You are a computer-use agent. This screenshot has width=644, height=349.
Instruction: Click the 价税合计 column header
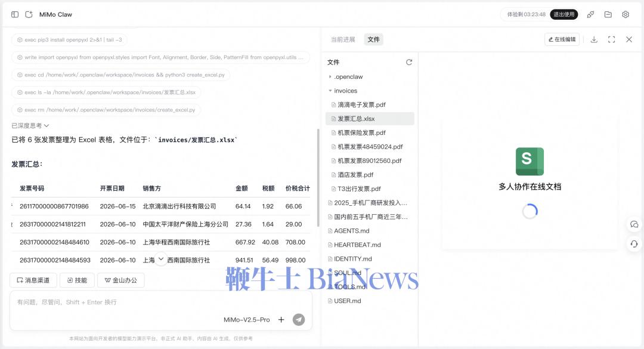coord(298,189)
